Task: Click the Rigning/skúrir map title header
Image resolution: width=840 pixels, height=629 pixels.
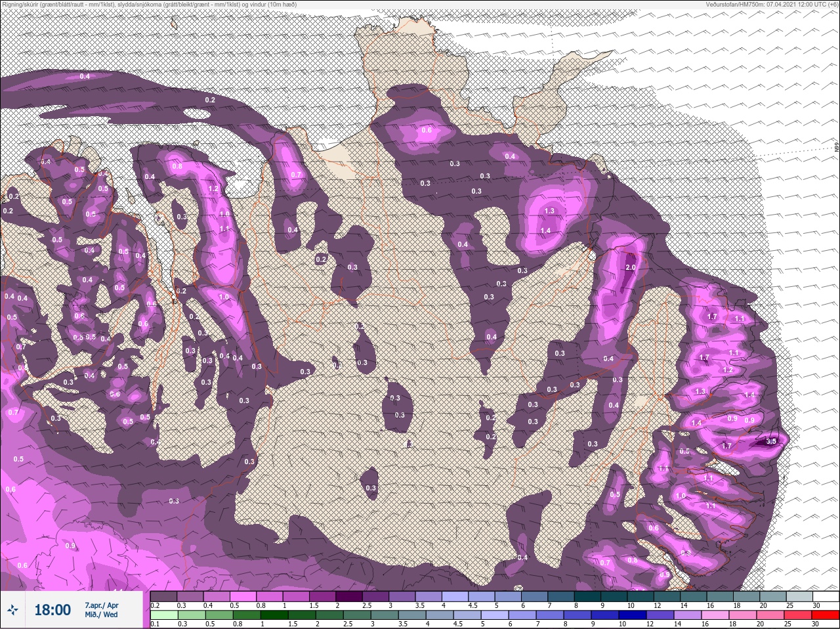Action: (148, 5)
